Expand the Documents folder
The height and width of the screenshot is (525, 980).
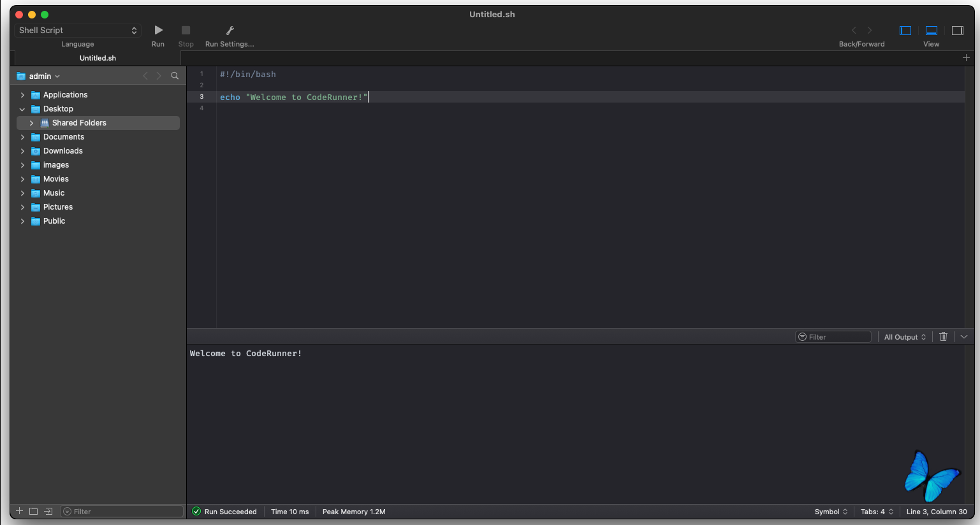[22, 137]
